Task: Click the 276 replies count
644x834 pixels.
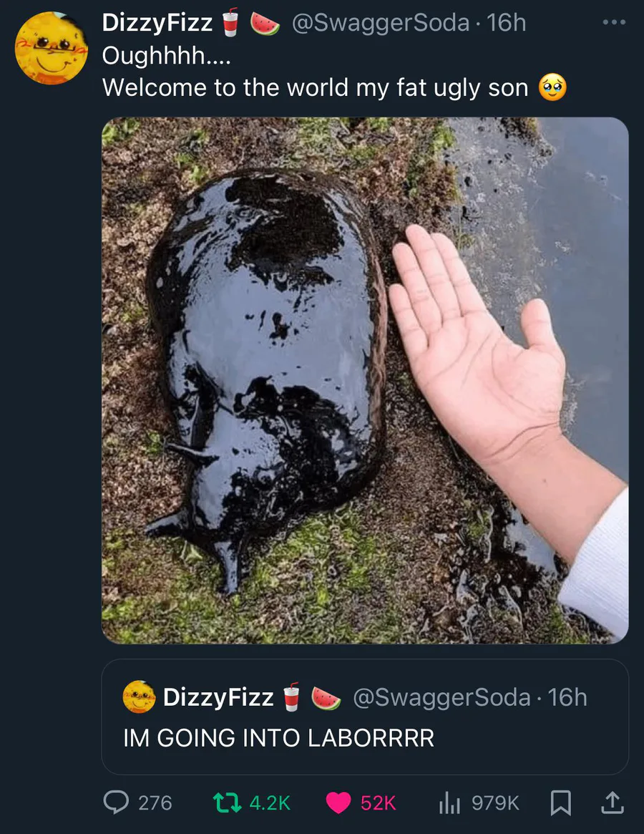Action: tap(155, 803)
